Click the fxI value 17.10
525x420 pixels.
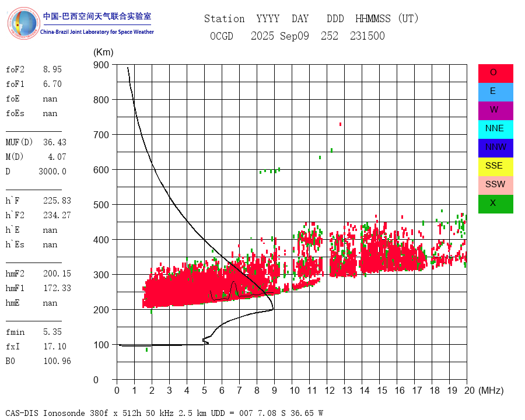[x=55, y=346]
